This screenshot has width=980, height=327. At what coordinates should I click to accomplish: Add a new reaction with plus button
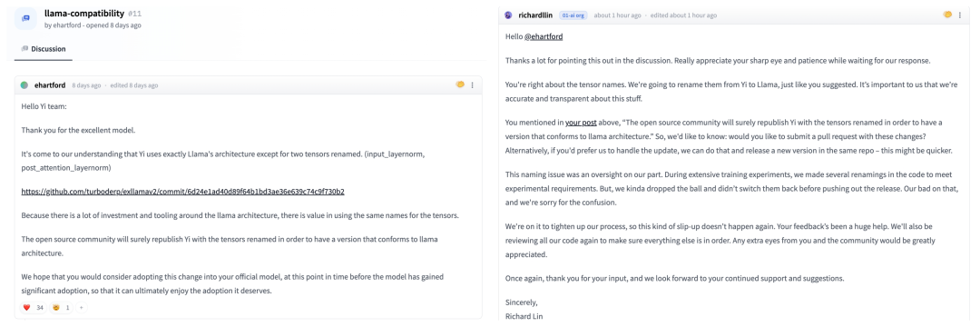pyautogui.click(x=82, y=308)
